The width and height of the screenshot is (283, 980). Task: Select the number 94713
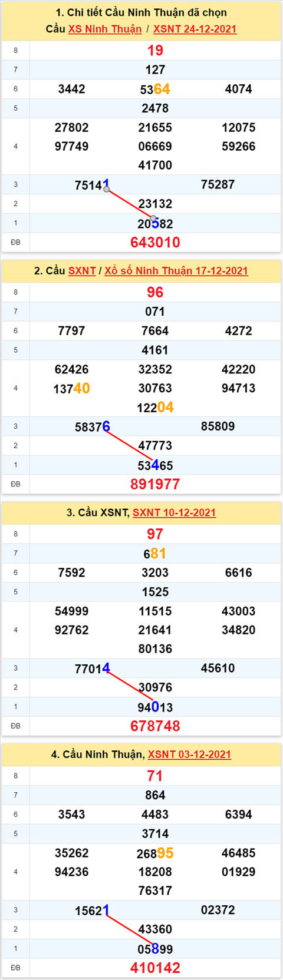[239, 389]
